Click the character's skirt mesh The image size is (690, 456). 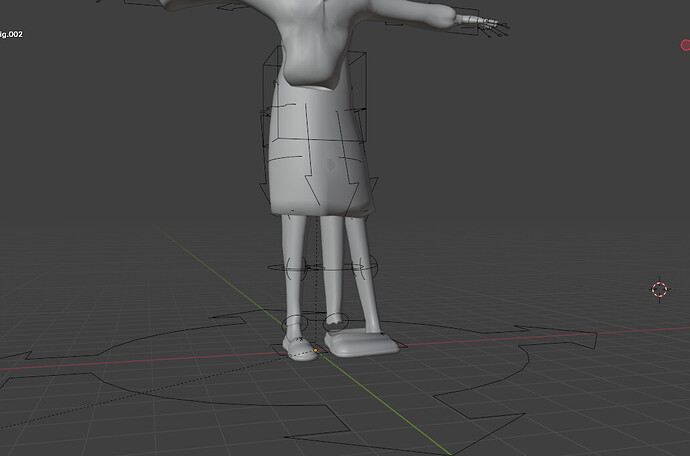319,150
